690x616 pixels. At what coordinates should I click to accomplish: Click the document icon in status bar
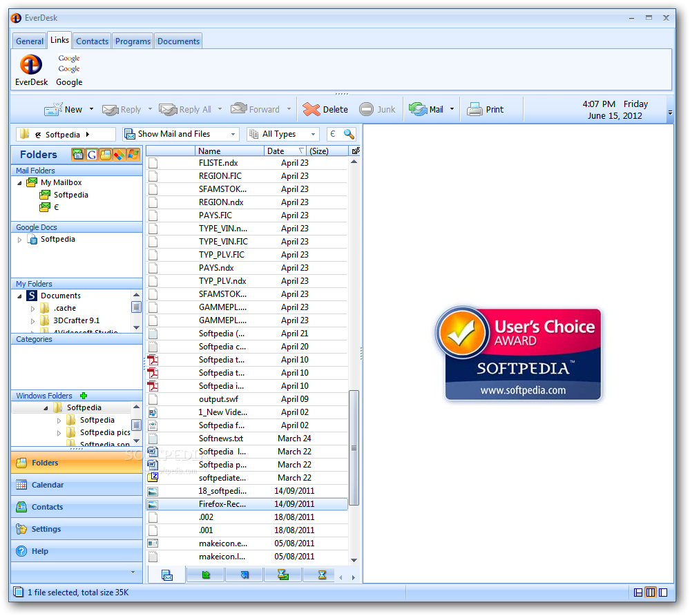pos(18,592)
